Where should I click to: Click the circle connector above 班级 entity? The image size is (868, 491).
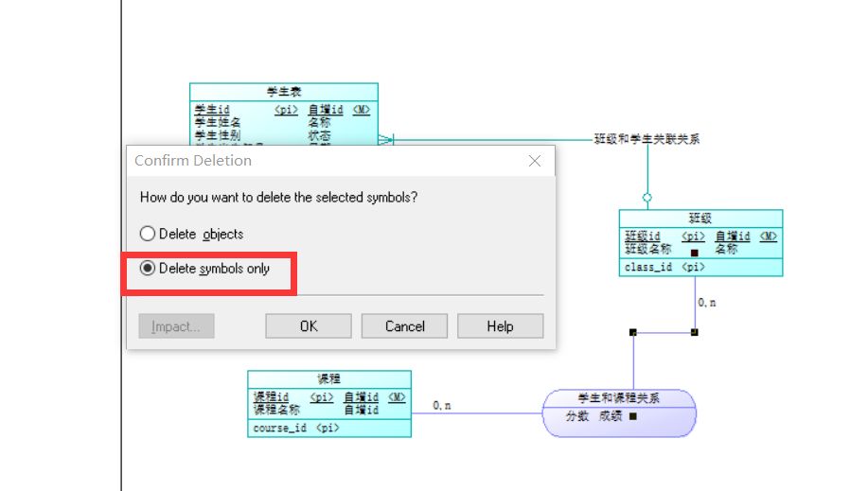[x=647, y=197]
